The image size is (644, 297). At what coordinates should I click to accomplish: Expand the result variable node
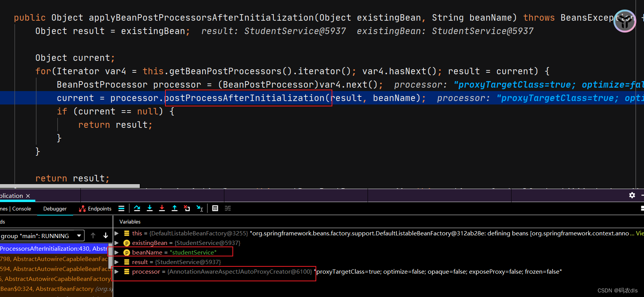[117, 262]
